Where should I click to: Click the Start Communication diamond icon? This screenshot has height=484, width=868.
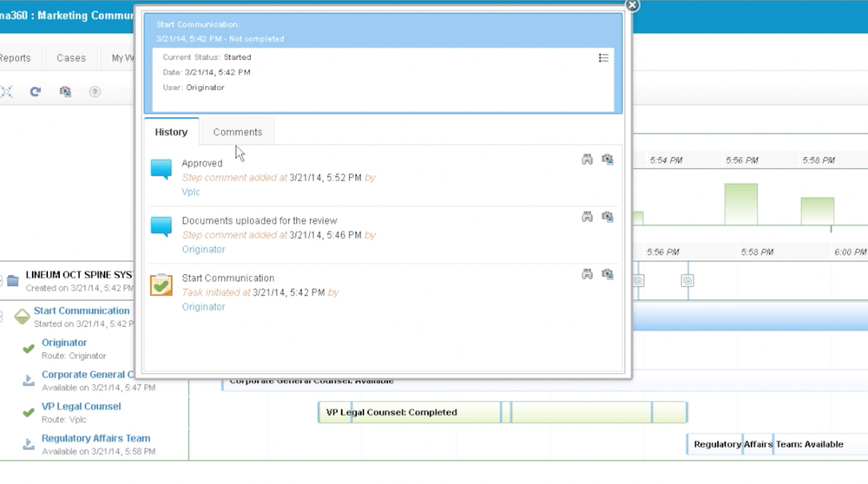(23, 317)
